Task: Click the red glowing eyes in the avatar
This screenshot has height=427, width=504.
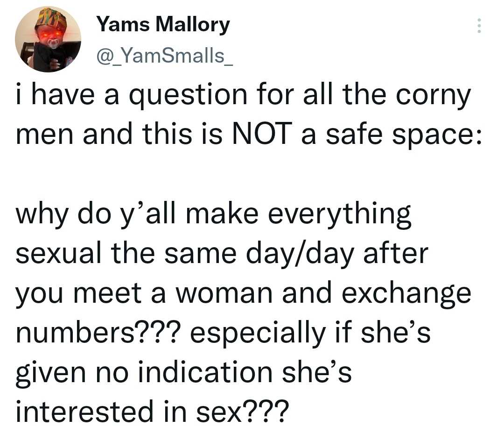Action: pos(50,34)
